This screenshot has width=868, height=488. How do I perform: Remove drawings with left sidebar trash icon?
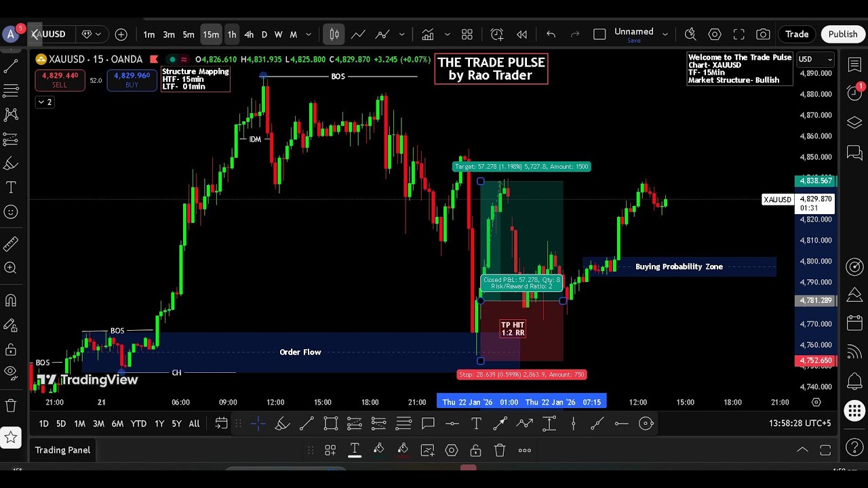[x=11, y=406]
